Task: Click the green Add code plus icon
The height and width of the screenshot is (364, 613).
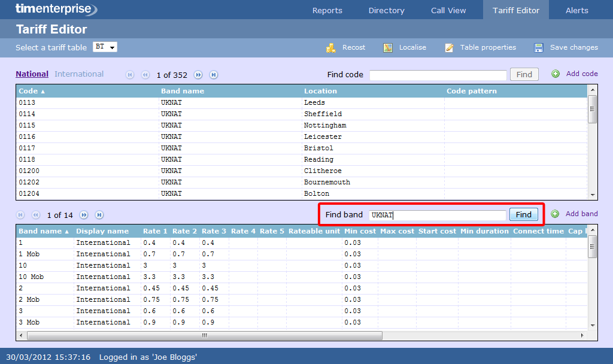Action: (556, 74)
